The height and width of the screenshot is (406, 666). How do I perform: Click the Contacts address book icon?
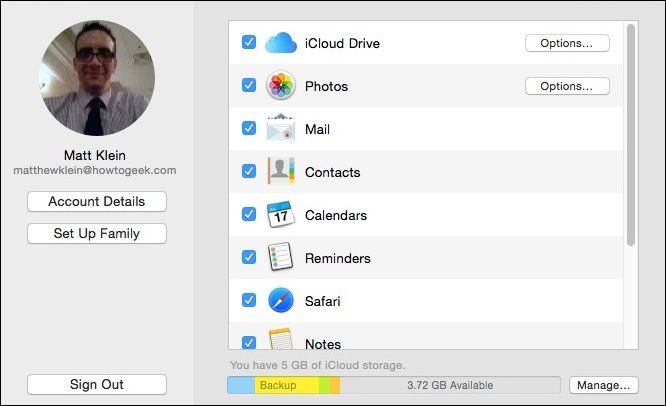(280, 171)
